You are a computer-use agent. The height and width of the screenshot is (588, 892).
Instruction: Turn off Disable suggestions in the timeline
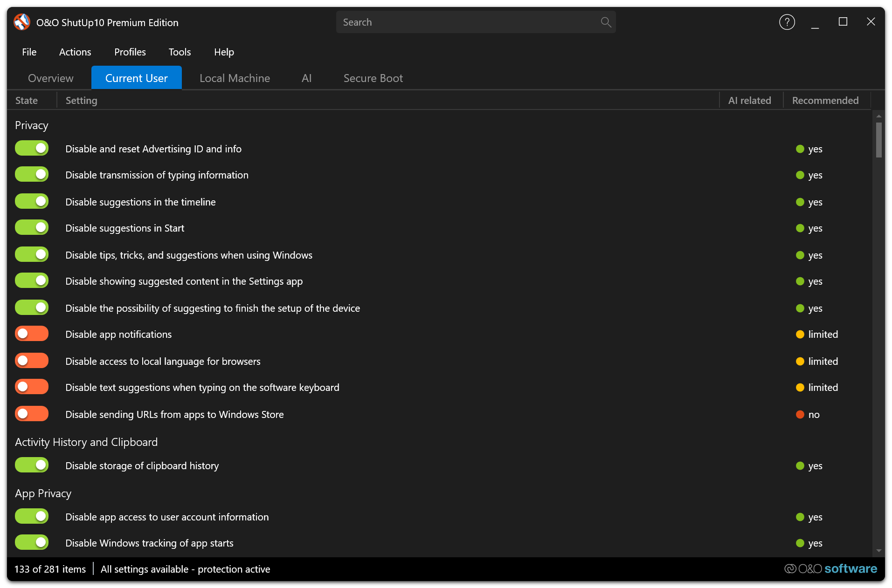pyautogui.click(x=32, y=201)
